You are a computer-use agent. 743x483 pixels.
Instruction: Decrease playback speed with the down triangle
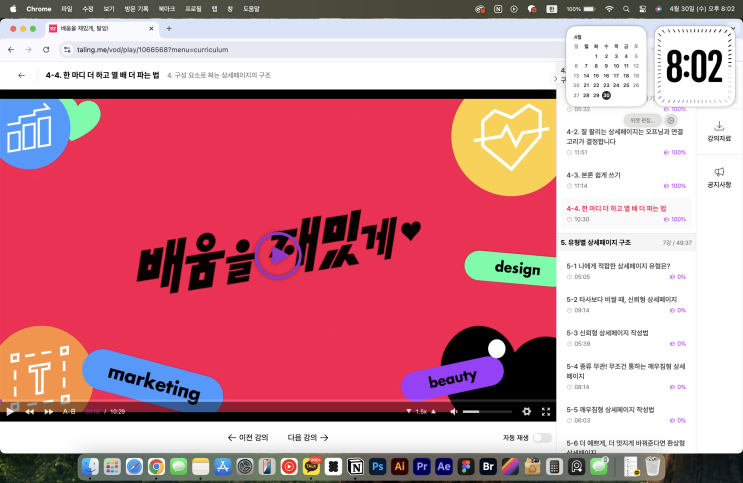[x=408, y=411]
